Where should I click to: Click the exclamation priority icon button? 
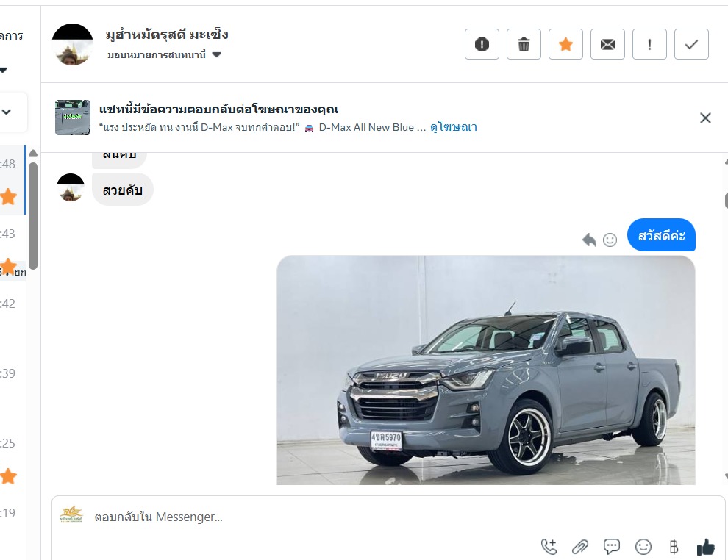pos(649,44)
